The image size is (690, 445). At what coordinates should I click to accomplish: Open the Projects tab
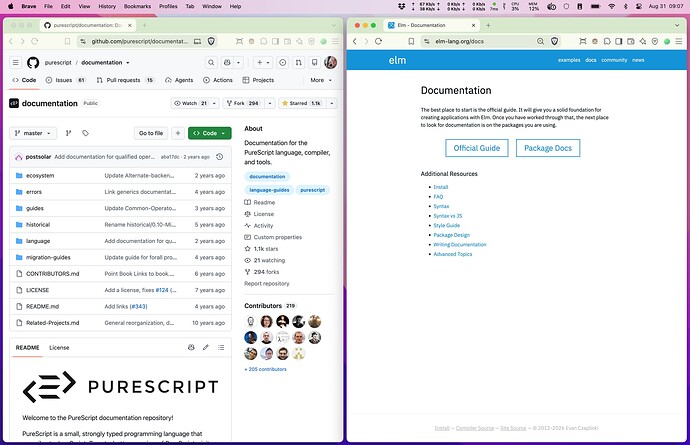coord(258,80)
